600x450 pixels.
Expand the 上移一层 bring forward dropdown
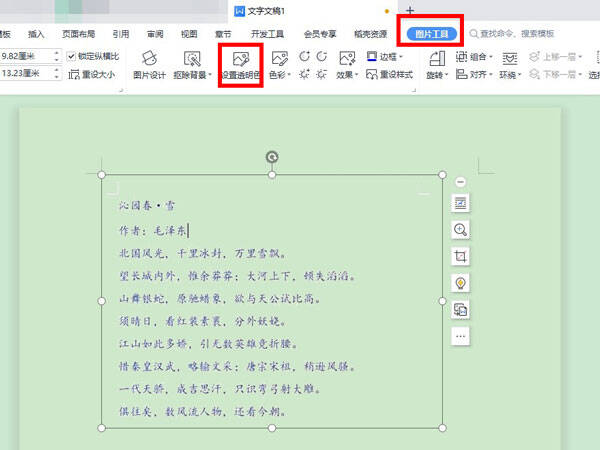click(580, 57)
